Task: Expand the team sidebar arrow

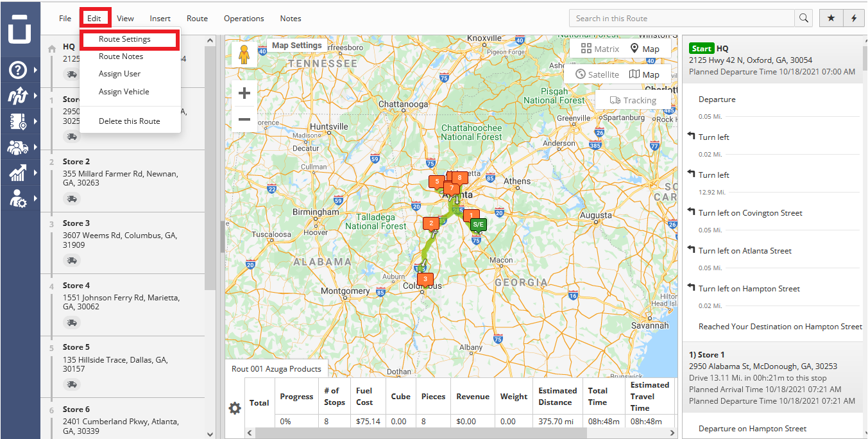Action: tap(35, 147)
